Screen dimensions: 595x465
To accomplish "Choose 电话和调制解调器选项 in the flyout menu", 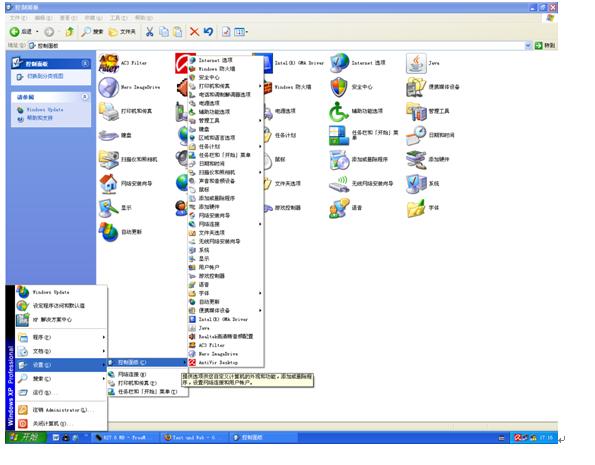I will point(225,95).
